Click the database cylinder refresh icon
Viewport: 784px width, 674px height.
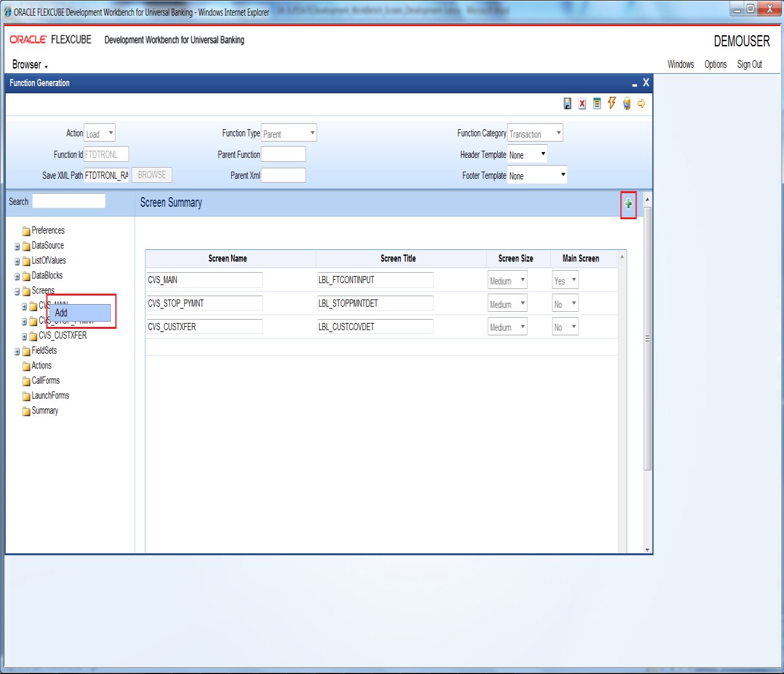pos(627,104)
